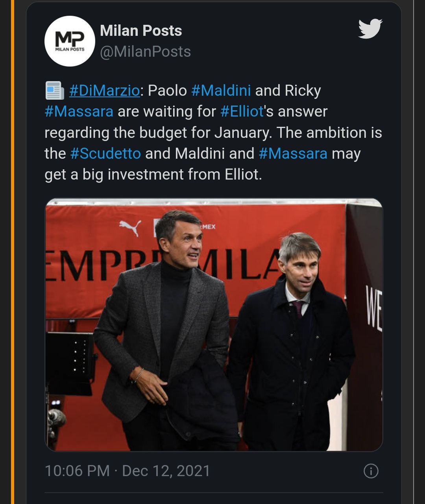Open the #Elliot hashtag
The height and width of the screenshot is (504, 425).
(x=242, y=111)
